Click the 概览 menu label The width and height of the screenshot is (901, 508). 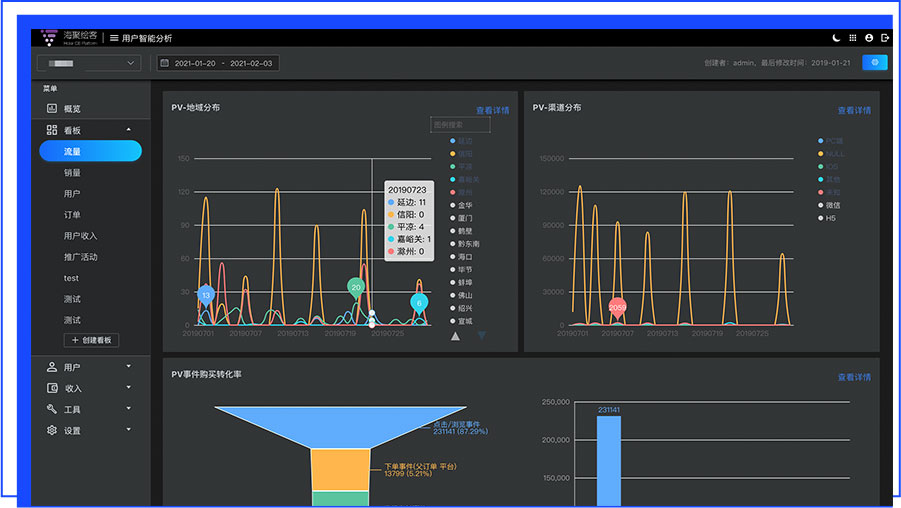(72, 109)
